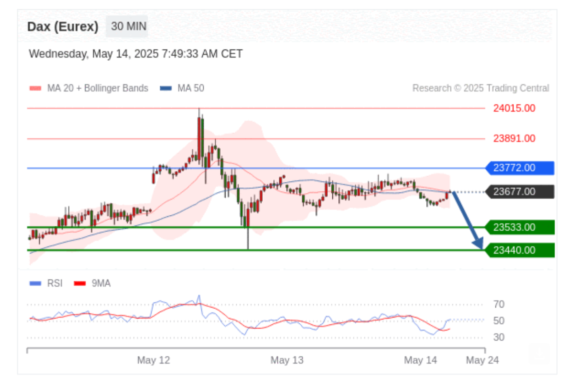Click the 30 MIN timeframe badge
571x392 pixels.
click(127, 26)
